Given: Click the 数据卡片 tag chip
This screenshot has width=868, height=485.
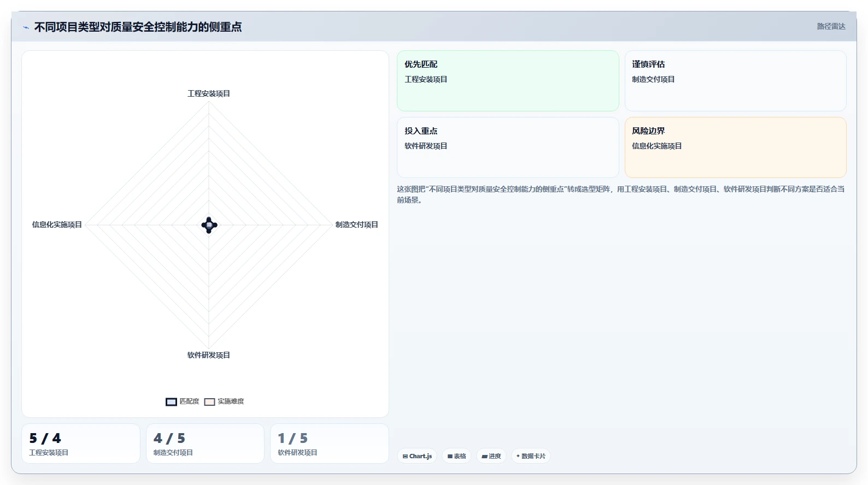Looking at the screenshot, I should click(x=531, y=456).
